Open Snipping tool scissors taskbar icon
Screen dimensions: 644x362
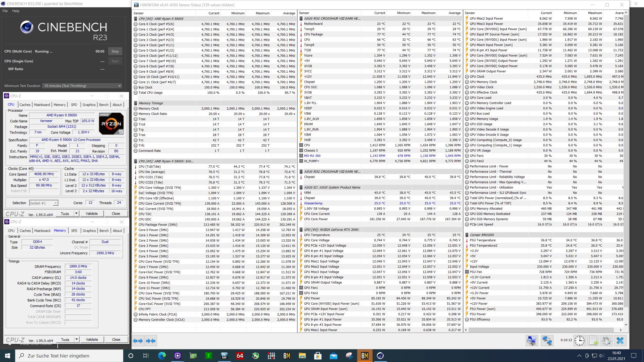349,355
